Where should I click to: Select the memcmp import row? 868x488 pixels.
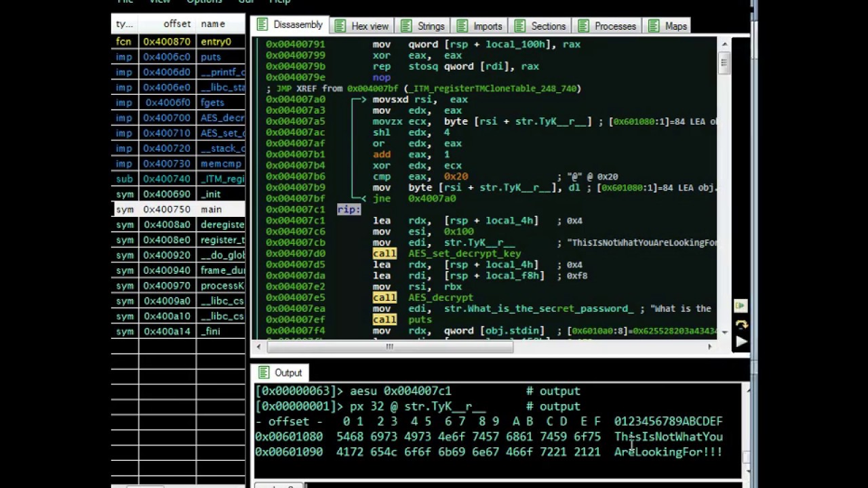[x=178, y=163]
